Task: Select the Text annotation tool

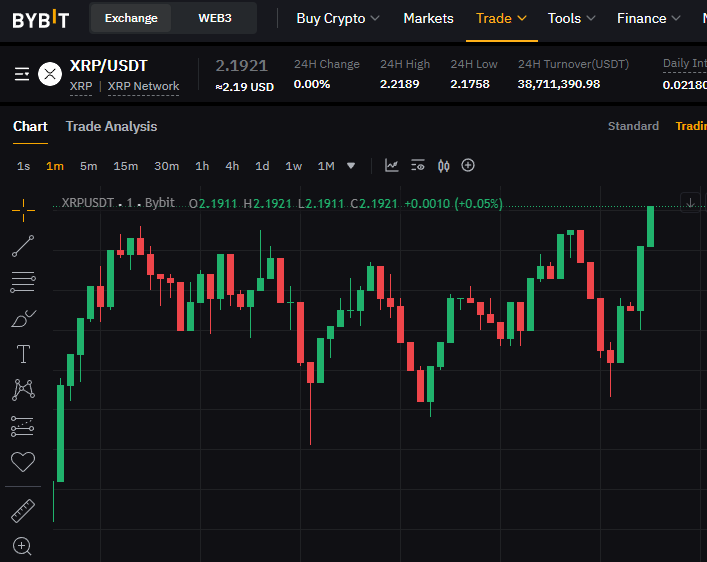Action: pyautogui.click(x=23, y=354)
